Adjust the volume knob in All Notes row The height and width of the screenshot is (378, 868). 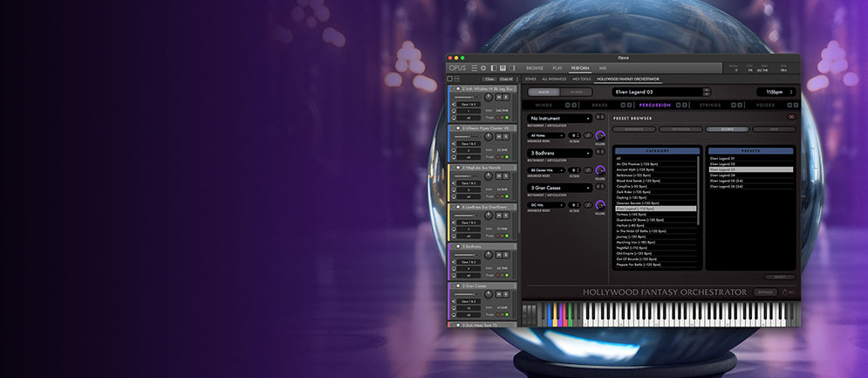tap(600, 136)
